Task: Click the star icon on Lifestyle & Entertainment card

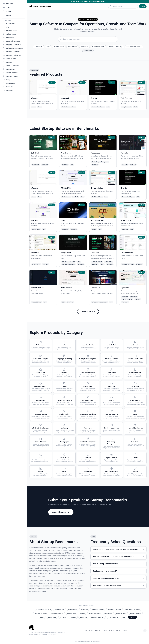Action: pyautogui.click(x=41, y=425)
